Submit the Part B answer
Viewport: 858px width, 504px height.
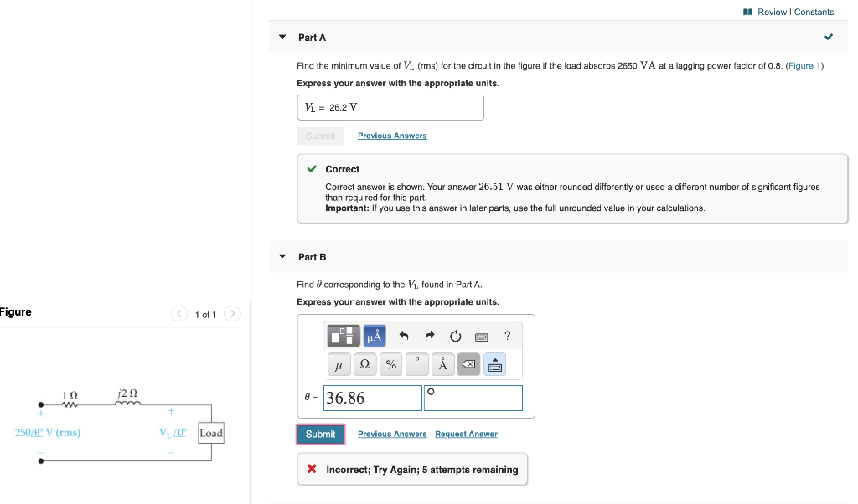tap(321, 434)
